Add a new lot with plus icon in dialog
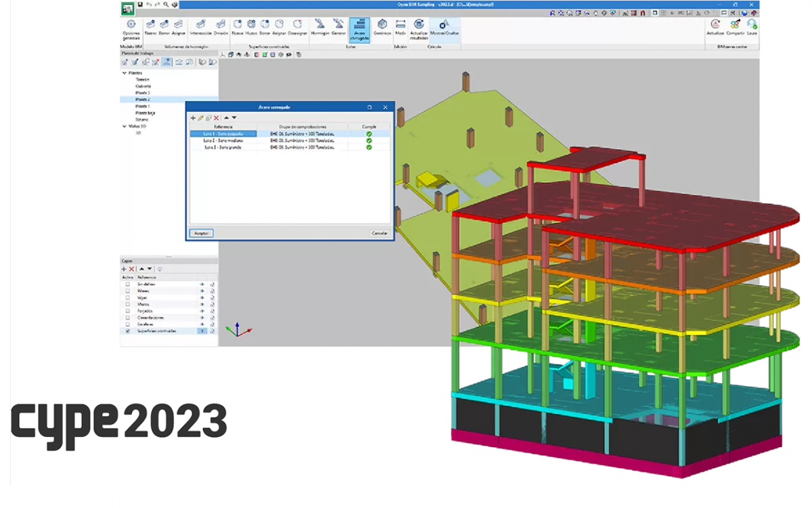The height and width of the screenshot is (508, 812). [193, 118]
